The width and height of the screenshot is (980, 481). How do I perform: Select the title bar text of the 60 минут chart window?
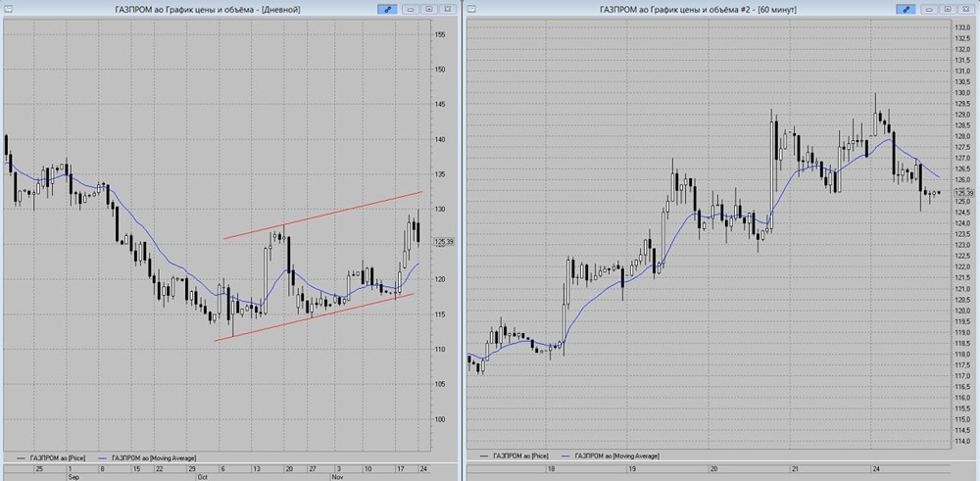pos(698,10)
